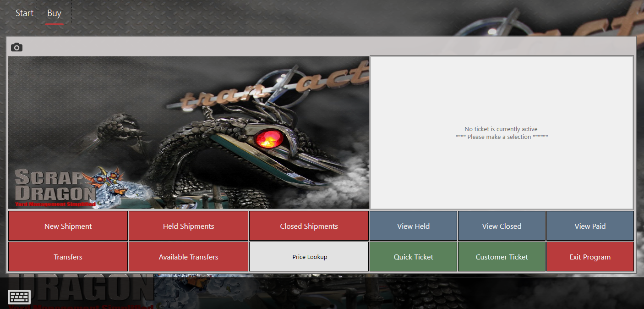Switch to the Start tab

(24, 13)
